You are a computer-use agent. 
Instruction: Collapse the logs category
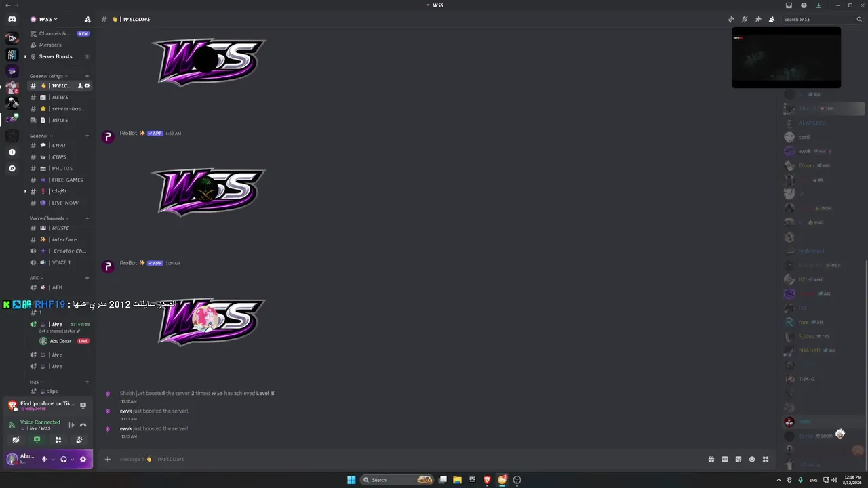(36, 382)
